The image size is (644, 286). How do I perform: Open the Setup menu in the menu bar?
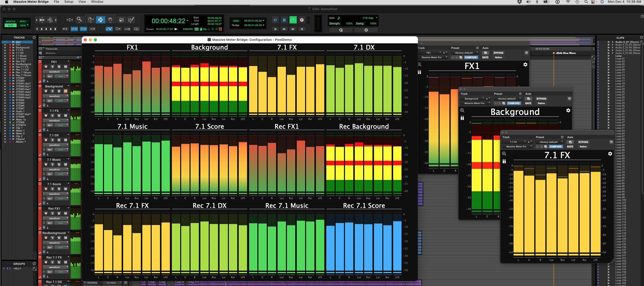click(x=68, y=2)
